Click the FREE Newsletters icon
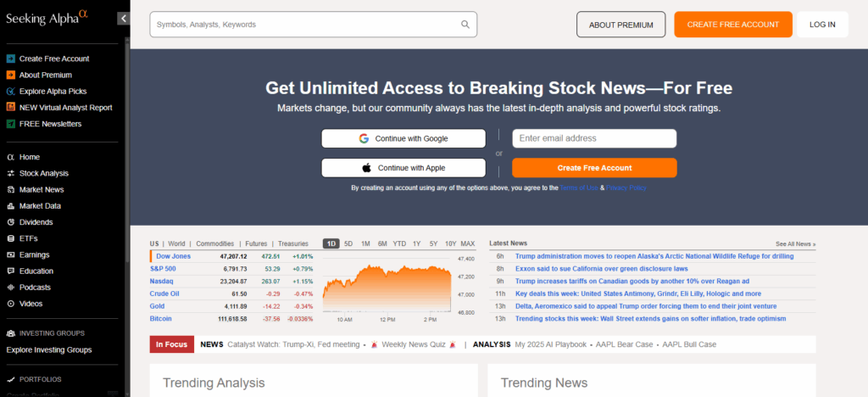The image size is (868, 397). coord(10,124)
